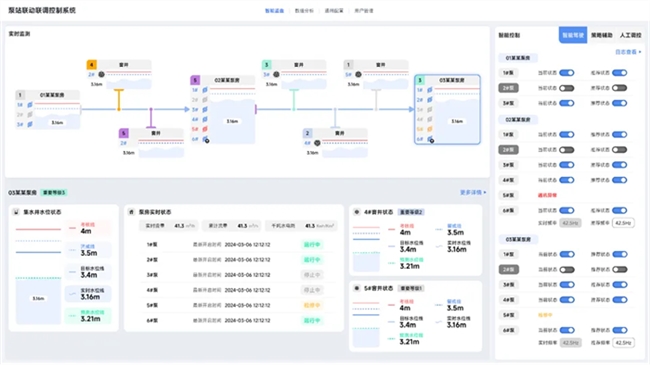Toggle the recommended state switch of 6#泵 in 03 pump room
The height and width of the screenshot is (365, 650).
620,330
